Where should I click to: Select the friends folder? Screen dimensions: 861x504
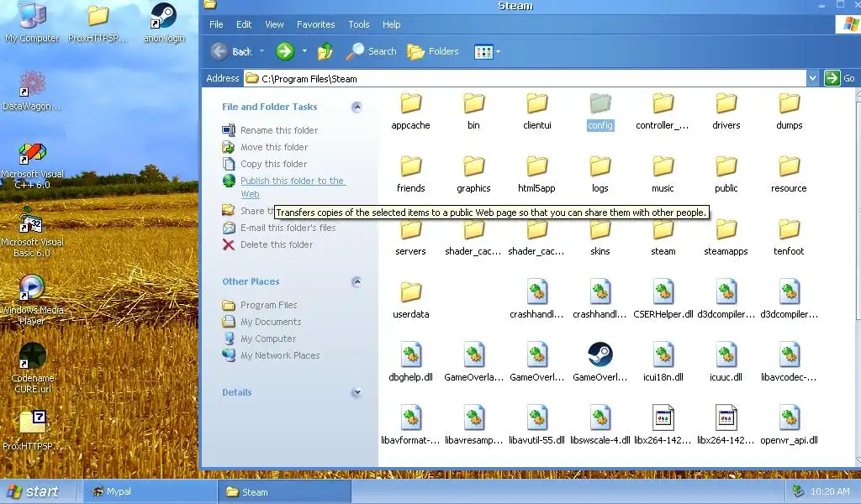pos(410,175)
